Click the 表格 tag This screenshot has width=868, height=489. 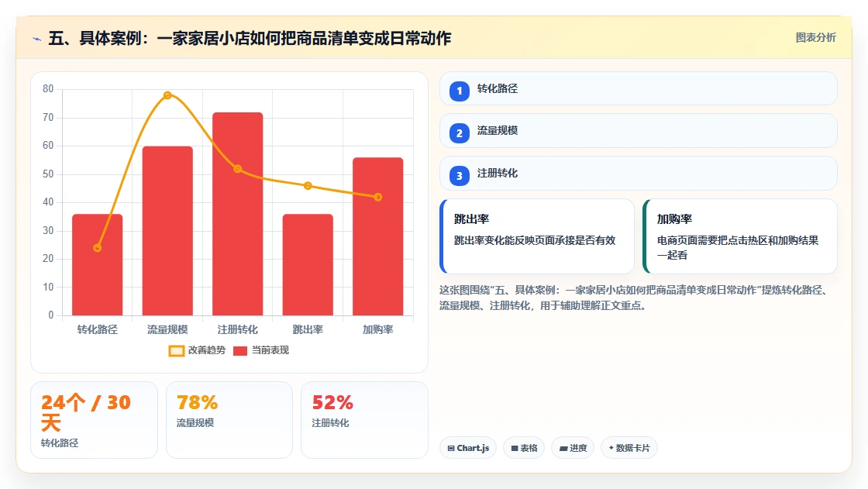point(524,447)
